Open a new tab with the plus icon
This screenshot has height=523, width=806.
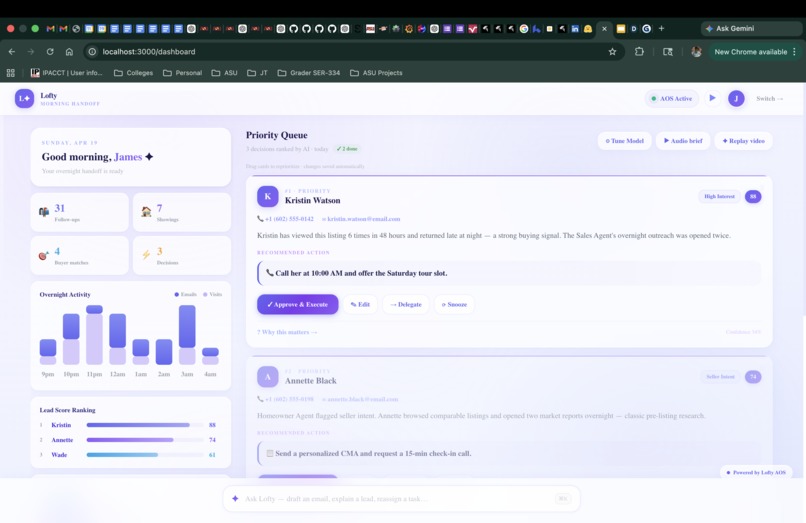pyautogui.click(x=662, y=28)
